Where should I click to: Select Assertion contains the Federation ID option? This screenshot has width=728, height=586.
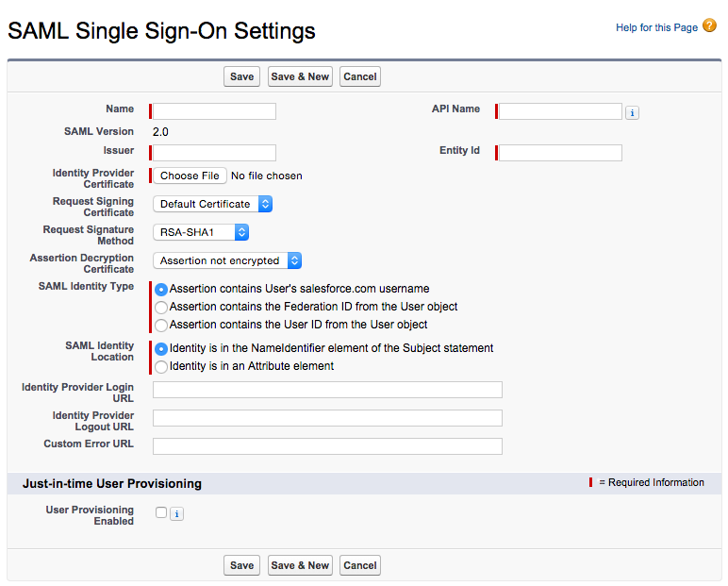coord(161,307)
